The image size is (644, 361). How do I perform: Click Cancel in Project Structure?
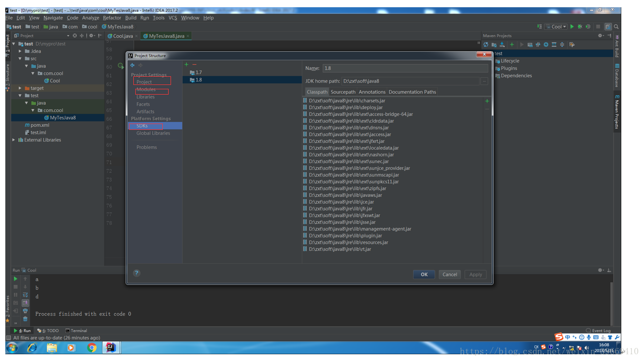[450, 274]
